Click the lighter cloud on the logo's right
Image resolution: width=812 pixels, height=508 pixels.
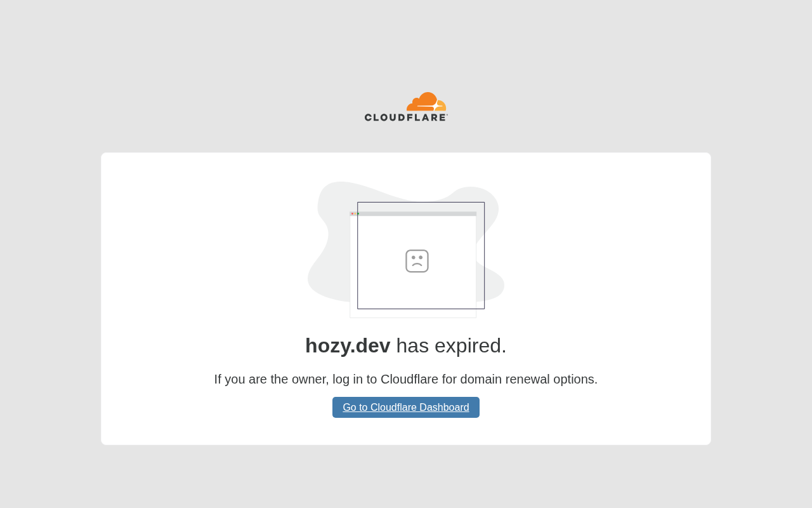coord(441,106)
